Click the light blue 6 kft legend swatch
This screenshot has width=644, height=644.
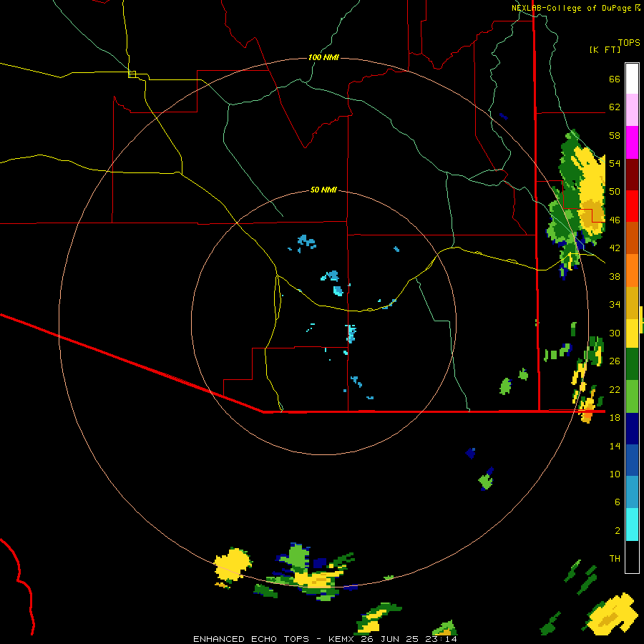632,492
